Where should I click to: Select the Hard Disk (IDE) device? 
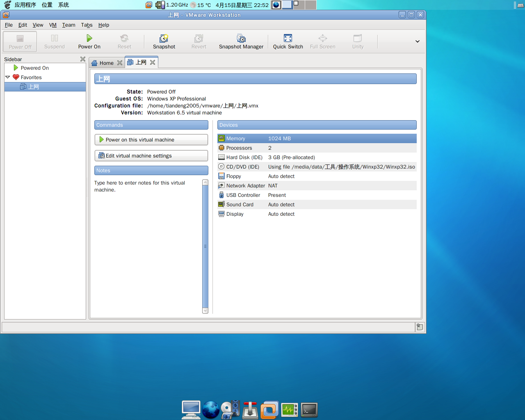317,157
